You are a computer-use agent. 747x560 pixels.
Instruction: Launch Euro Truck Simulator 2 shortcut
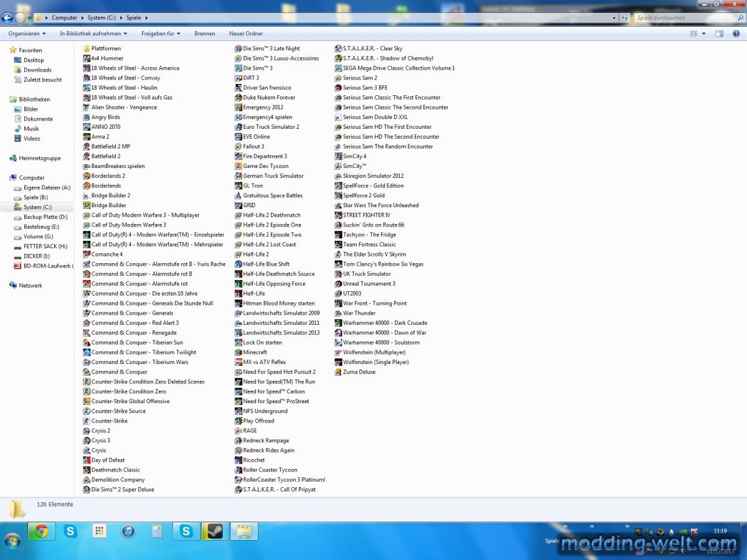point(271,127)
